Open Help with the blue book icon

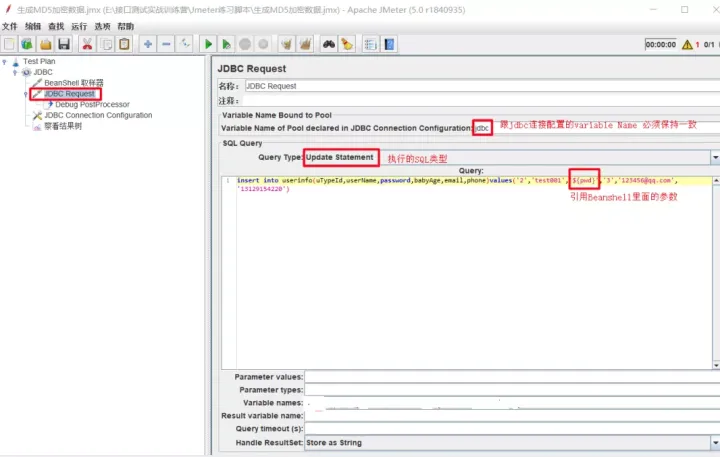(389, 45)
